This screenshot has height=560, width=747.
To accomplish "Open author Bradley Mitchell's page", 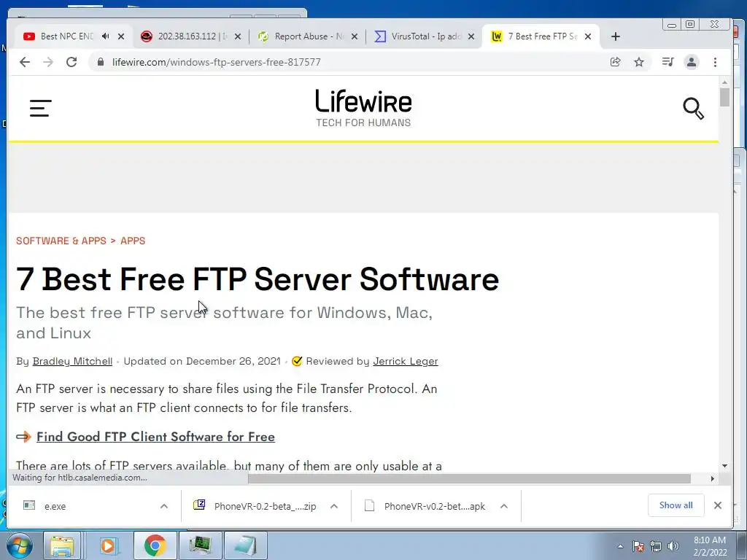I will pyautogui.click(x=72, y=361).
